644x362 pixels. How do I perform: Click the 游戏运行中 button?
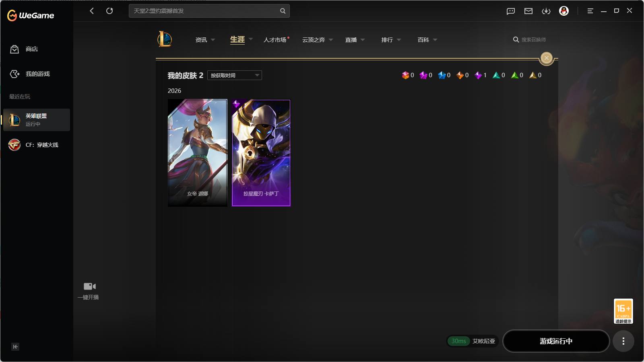point(556,341)
